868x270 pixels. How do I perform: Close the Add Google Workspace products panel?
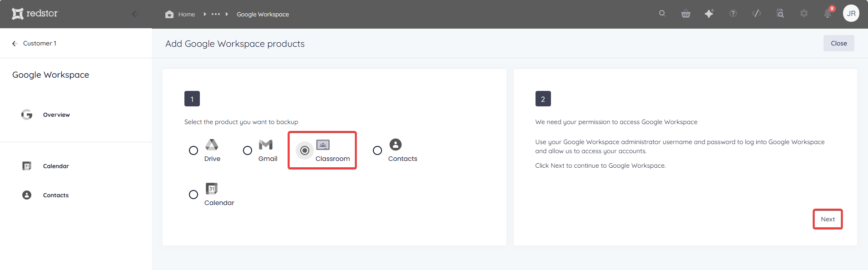point(838,43)
